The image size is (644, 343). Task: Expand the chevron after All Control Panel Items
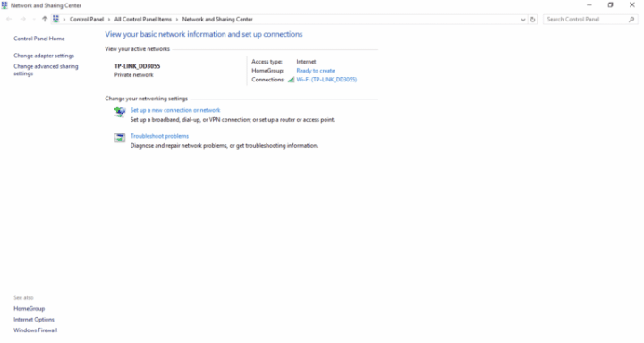177,20
